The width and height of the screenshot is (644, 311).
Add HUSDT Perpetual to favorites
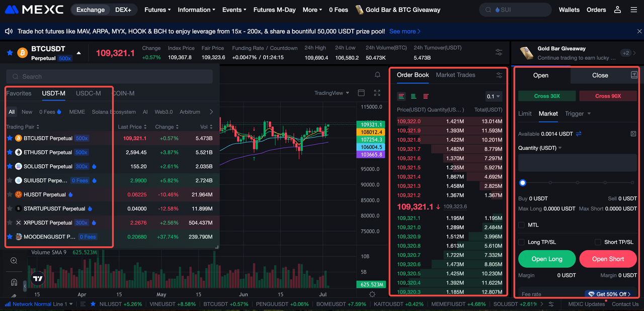click(10, 194)
